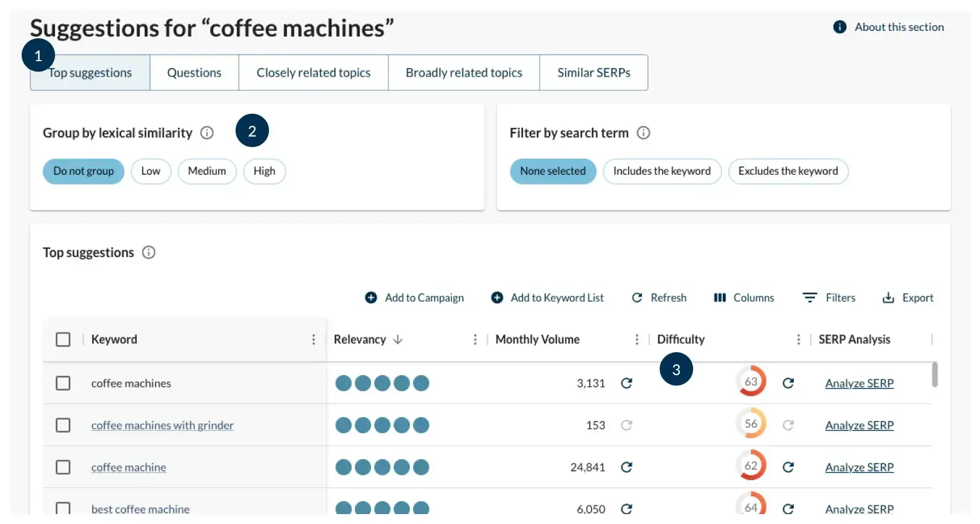
Task: Click the Export download icon
Action: point(888,298)
